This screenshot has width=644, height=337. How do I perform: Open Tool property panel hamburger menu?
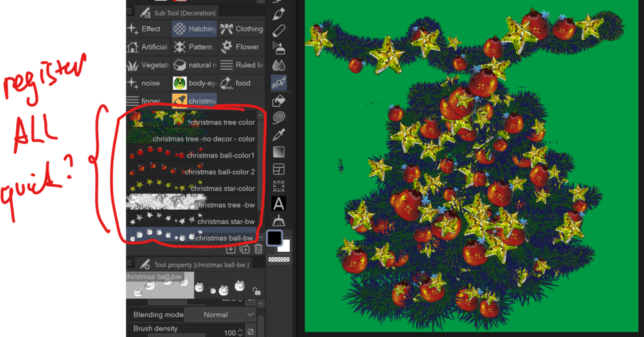129,263
